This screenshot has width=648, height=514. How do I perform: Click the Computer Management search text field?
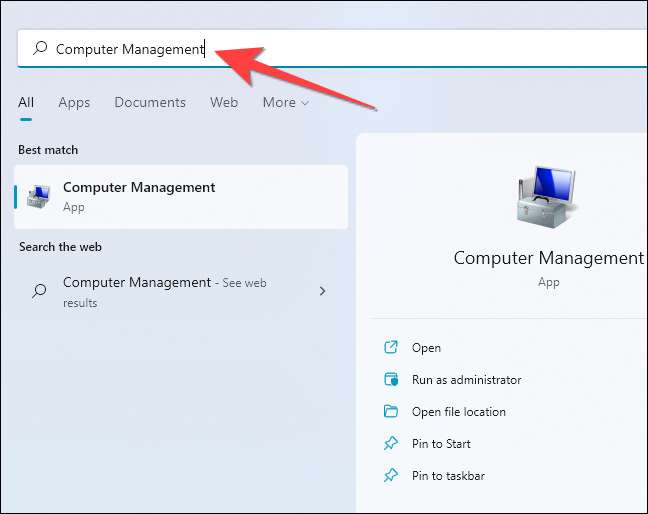coord(332,49)
